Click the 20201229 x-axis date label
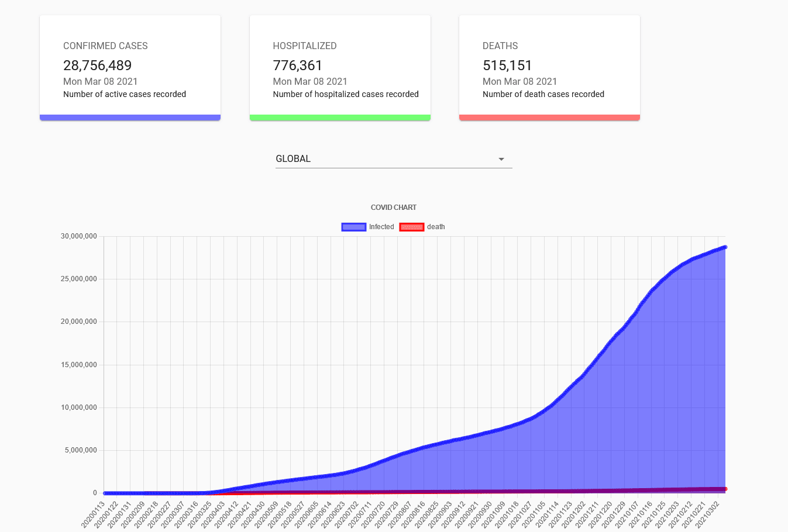This screenshot has height=532, width=788. (x=614, y=514)
